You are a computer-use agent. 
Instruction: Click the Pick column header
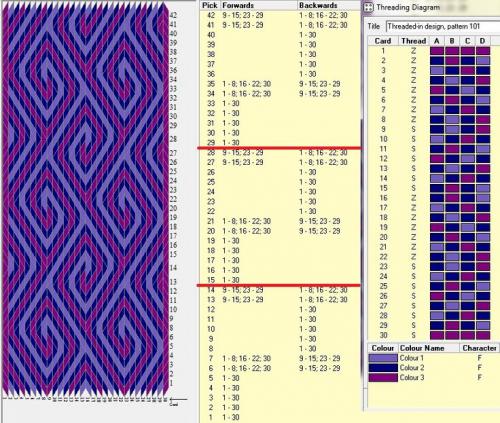pos(210,5)
